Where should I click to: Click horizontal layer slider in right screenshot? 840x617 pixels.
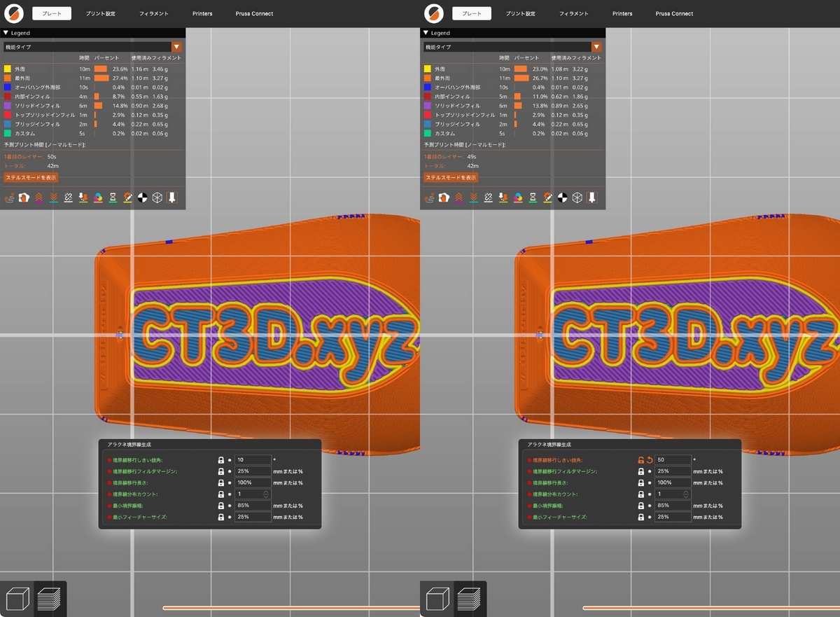[x=710, y=608]
